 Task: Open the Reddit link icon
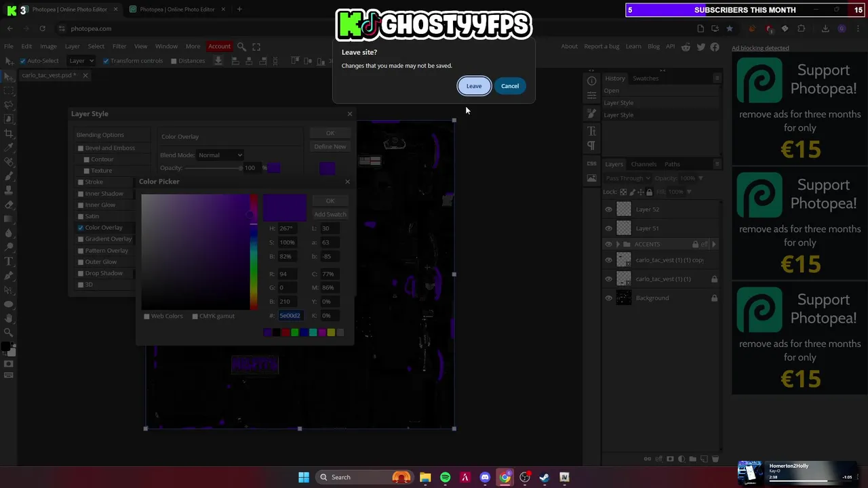tap(686, 47)
